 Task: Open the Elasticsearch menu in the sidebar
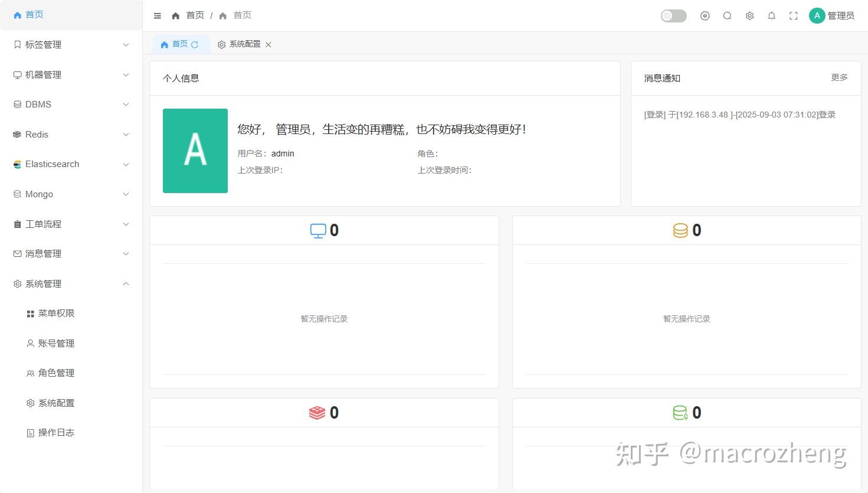tap(53, 164)
